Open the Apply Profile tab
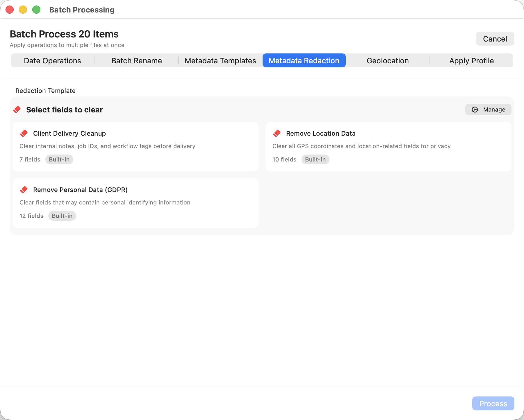Image resolution: width=524 pixels, height=420 pixels. [471, 60]
